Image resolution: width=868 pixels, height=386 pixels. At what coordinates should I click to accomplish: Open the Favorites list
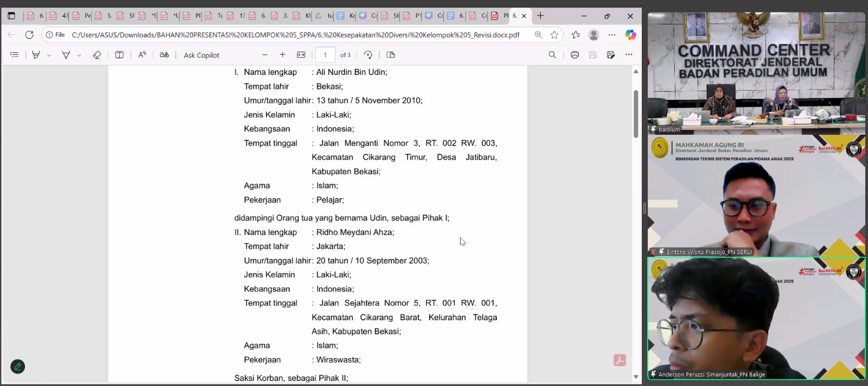[576, 35]
